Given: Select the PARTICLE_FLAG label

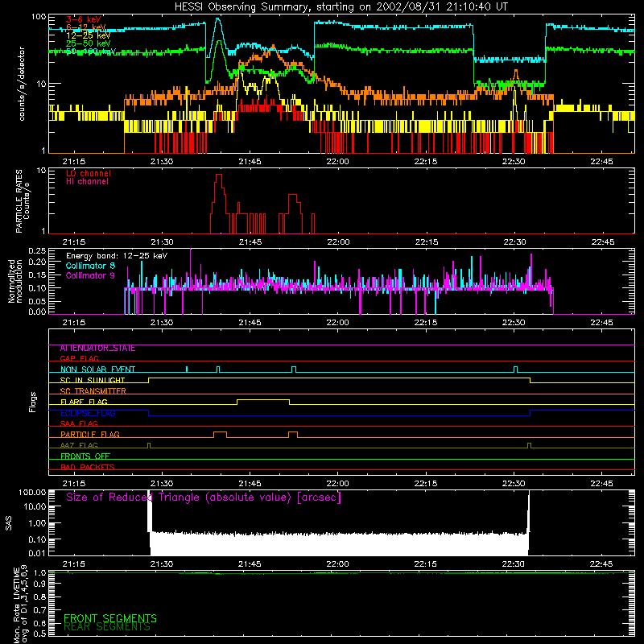Looking at the screenshot, I should pos(90,435).
